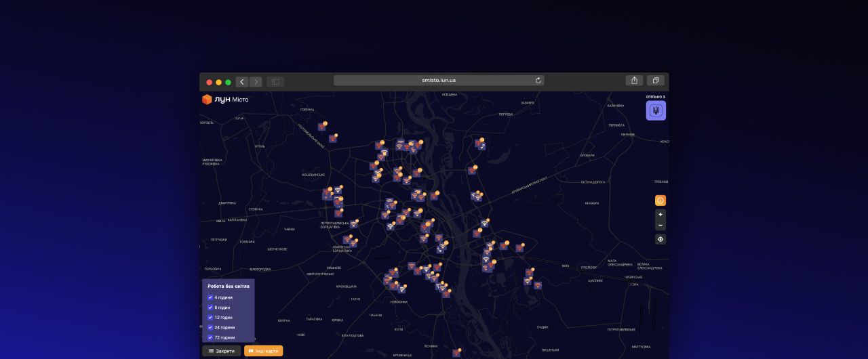
Task: Click the orange info button on map
Action: (x=660, y=200)
